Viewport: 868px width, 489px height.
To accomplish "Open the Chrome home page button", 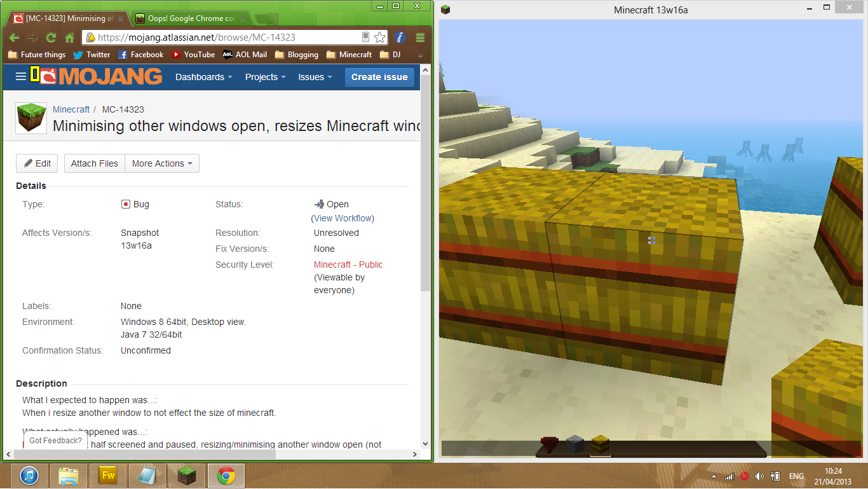I will click(x=70, y=38).
